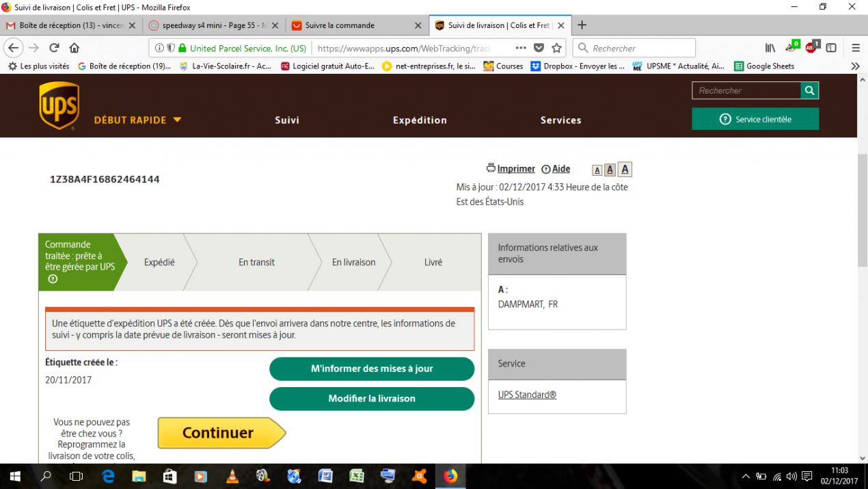Viewport: 868px width, 489px height.
Task: Click the Firefox Rechercher search box
Action: point(635,48)
